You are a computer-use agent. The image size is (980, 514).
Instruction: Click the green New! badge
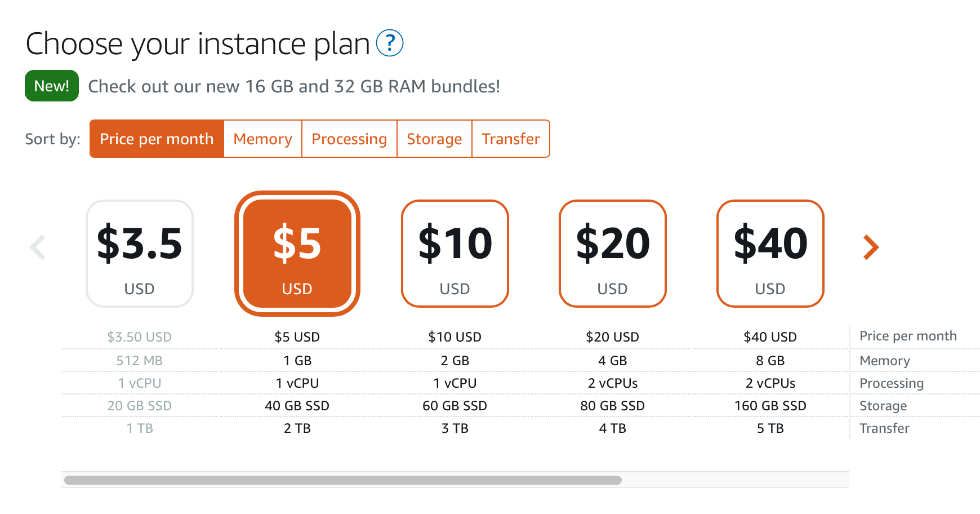pyautogui.click(x=52, y=86)
